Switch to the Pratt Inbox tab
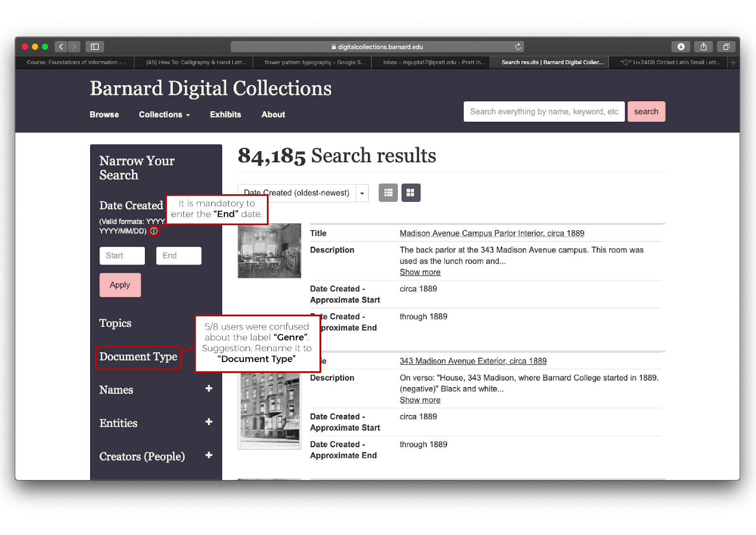The image size is (756, 535). 431,62
